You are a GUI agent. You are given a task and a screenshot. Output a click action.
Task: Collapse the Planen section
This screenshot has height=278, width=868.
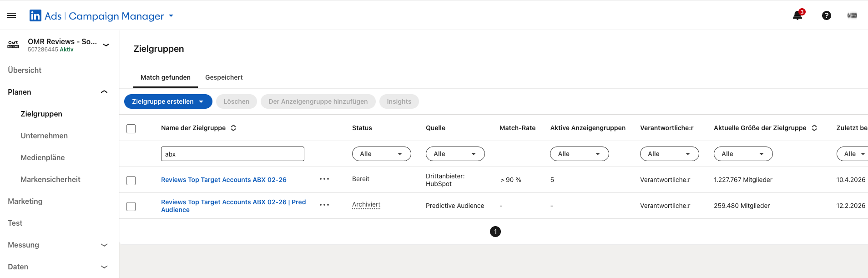[x=104, y=92]
